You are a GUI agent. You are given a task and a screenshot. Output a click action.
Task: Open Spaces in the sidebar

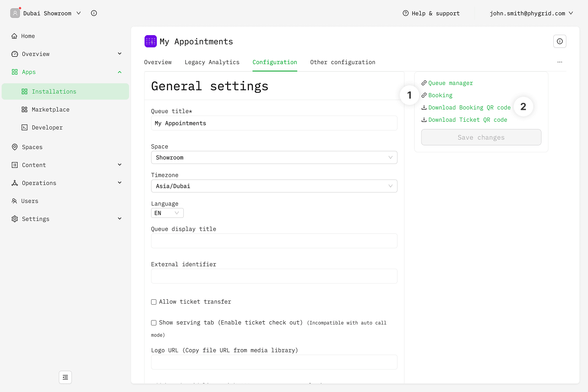[32, 147]
